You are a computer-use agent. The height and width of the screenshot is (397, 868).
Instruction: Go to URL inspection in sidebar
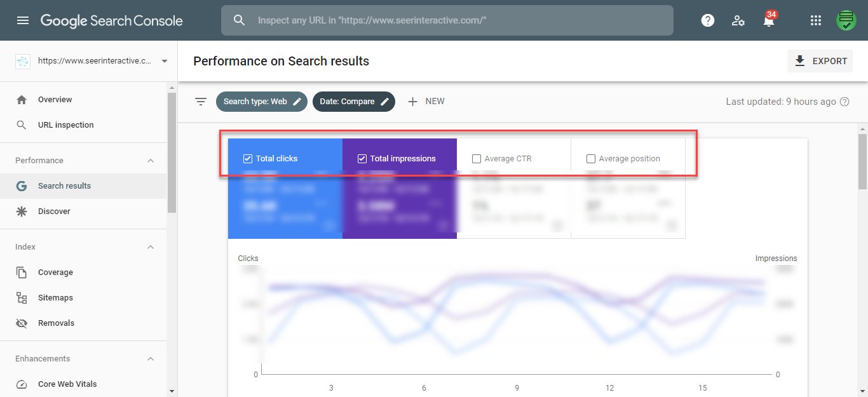(x=65, y=125)
